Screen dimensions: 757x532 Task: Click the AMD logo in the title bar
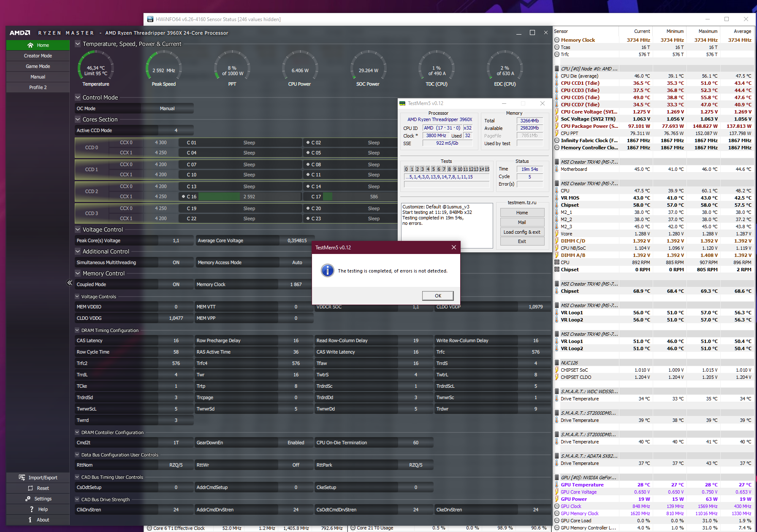point(20,32)
